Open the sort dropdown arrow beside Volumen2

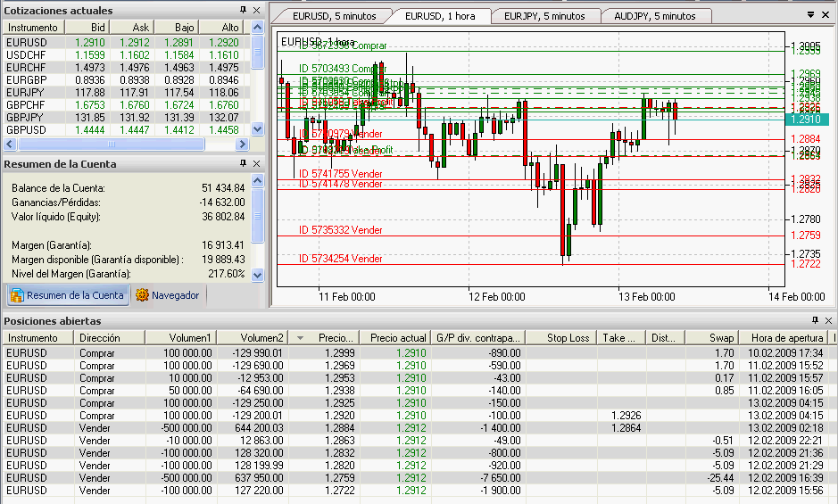301,338
